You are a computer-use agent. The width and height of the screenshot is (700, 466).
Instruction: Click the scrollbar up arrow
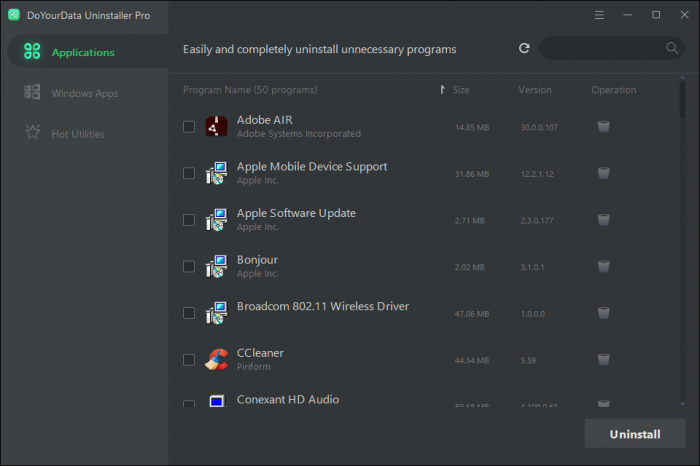coord(682,78)
